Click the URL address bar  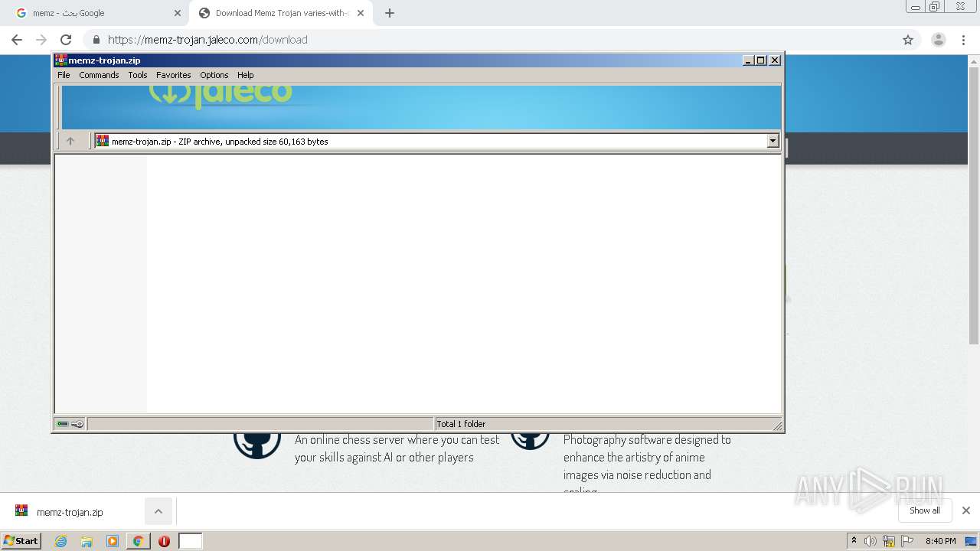pyautogui.click(x=490, y=40)
